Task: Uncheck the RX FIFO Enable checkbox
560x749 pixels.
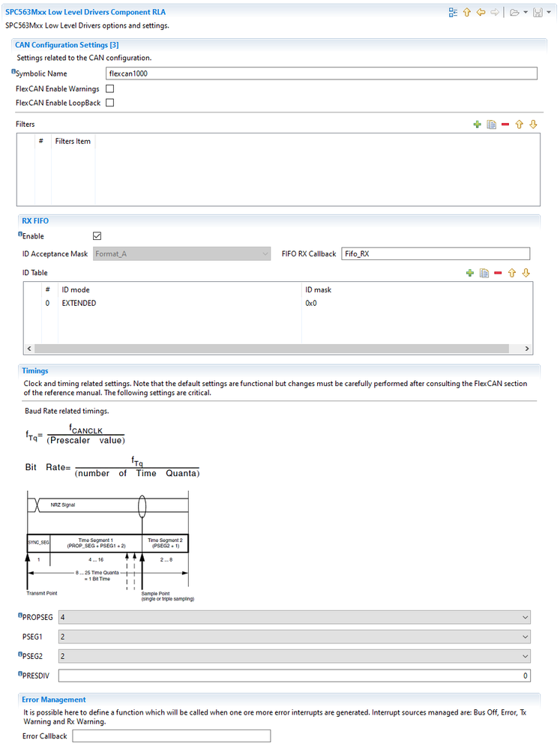Action: pos(97,236)
